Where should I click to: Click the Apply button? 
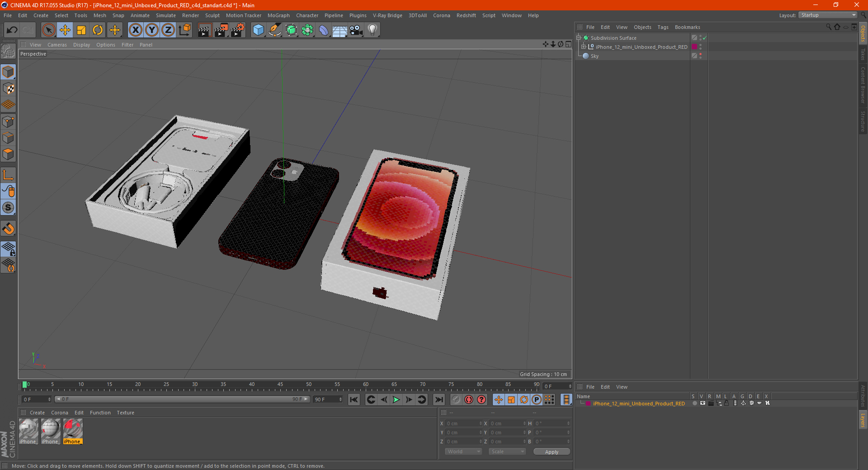coord(552,452)
